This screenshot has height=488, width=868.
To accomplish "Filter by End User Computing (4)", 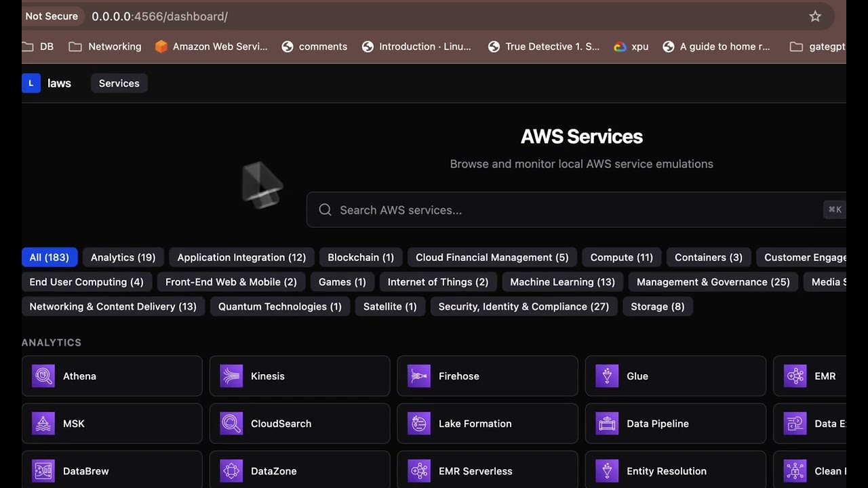I will [87, 282].
